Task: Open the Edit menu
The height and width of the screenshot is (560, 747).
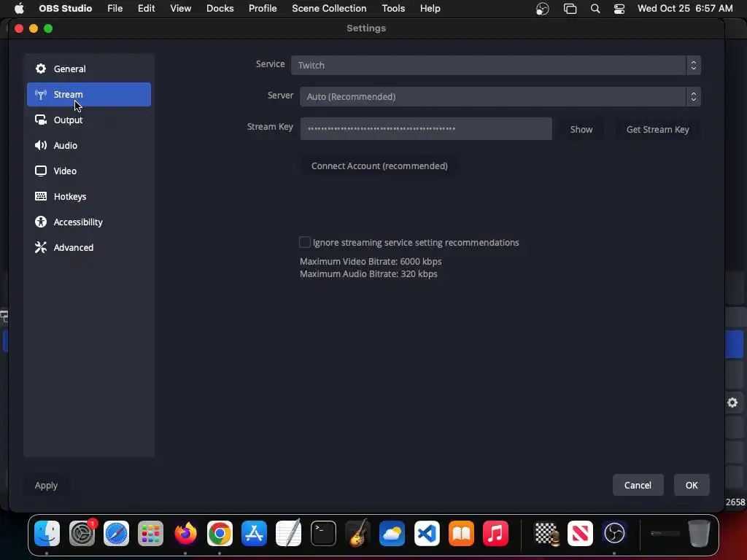Action: [146, 9]
